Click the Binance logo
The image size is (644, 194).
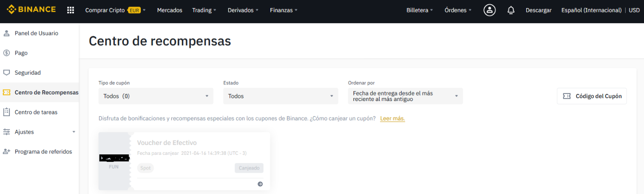pos(31,10)
